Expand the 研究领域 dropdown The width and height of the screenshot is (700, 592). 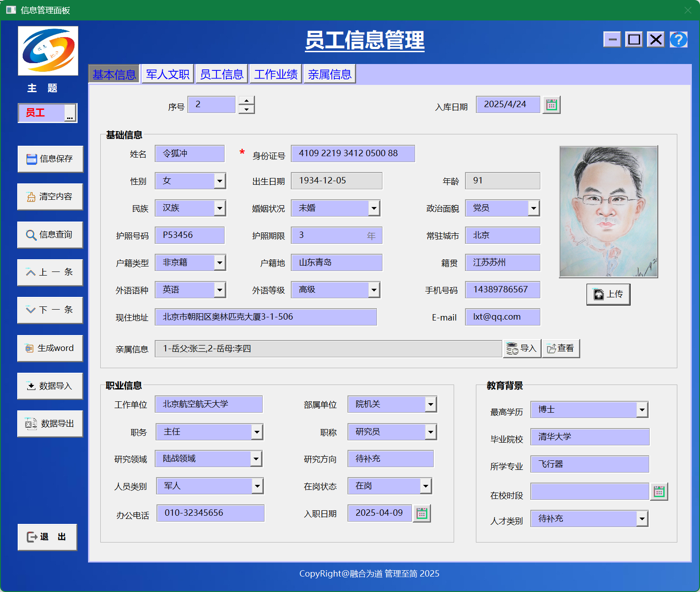tap(256, 459)
